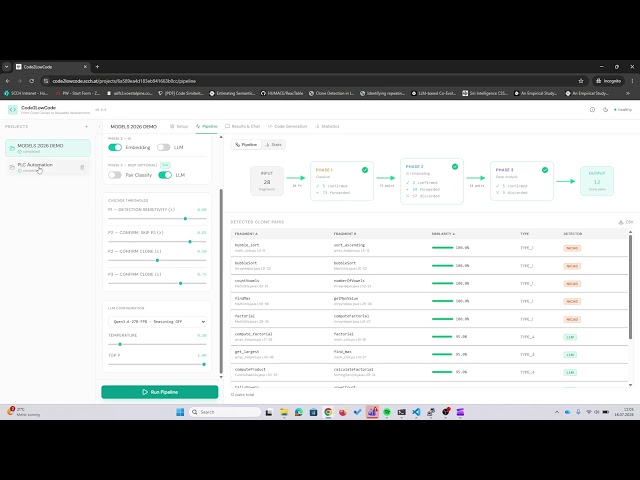Image resolution: width=640 pixels, height=480 pixels.
Task: Sort the table by Similarity column
Action: [x=443, y=234]
